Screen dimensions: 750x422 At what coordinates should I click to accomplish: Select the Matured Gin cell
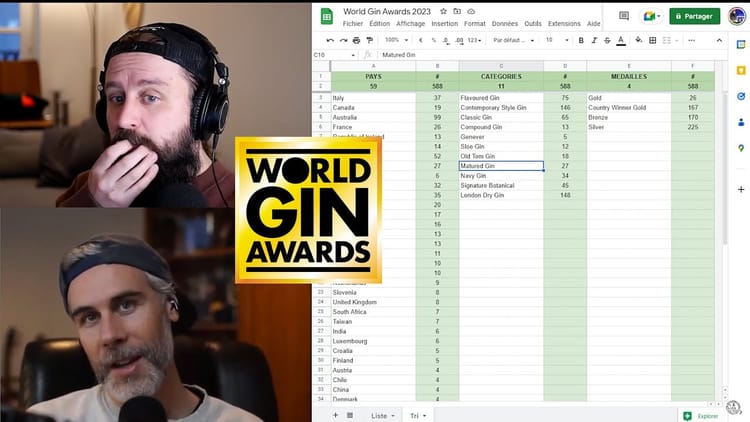pyautogui.click(x=501, y=166)
